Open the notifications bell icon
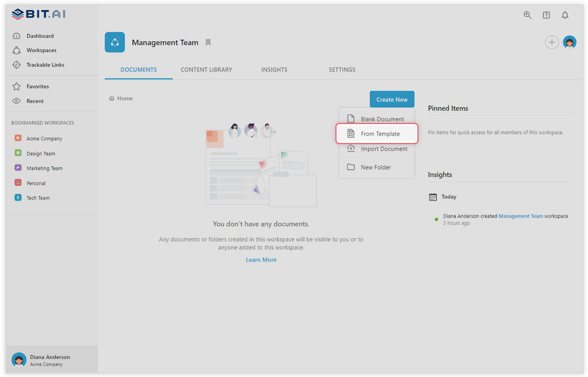Image resolution: width=588 pixels, height=377 pixels. (565, 15)
